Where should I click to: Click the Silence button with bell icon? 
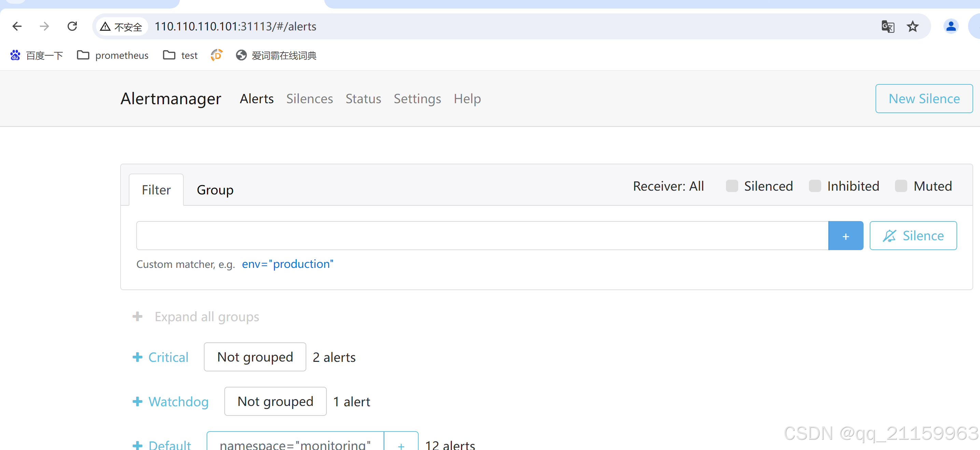[x=913, y=236]
